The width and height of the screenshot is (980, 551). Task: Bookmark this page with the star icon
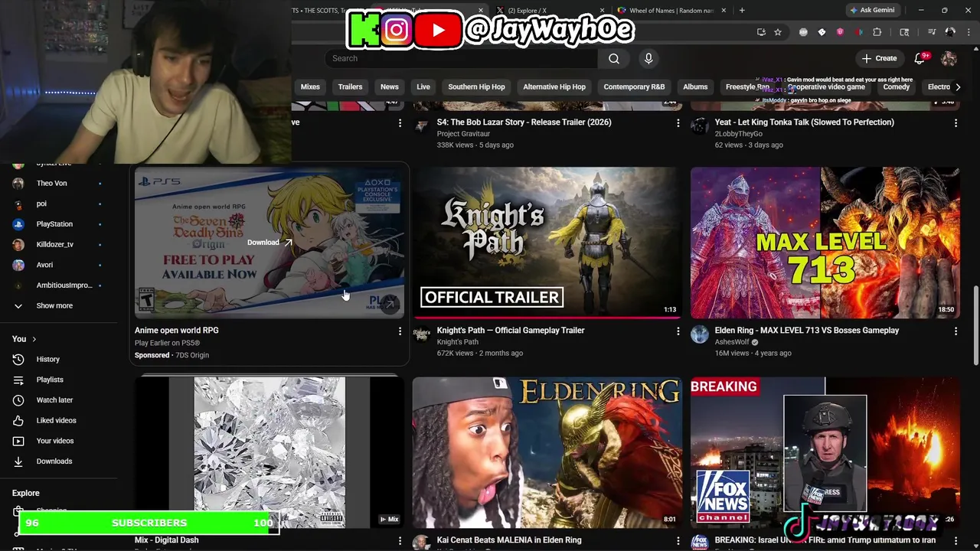point(778,32)
